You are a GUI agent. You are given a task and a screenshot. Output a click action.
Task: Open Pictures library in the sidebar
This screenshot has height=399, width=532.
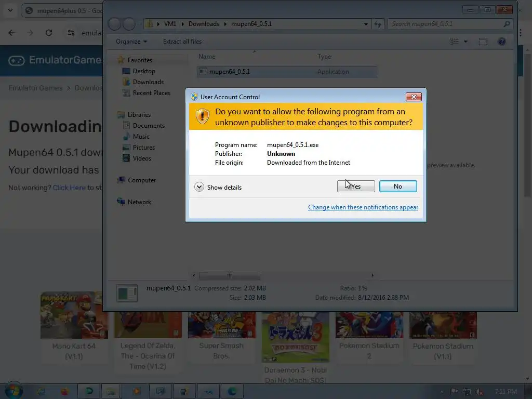click(x=144, y=147)
